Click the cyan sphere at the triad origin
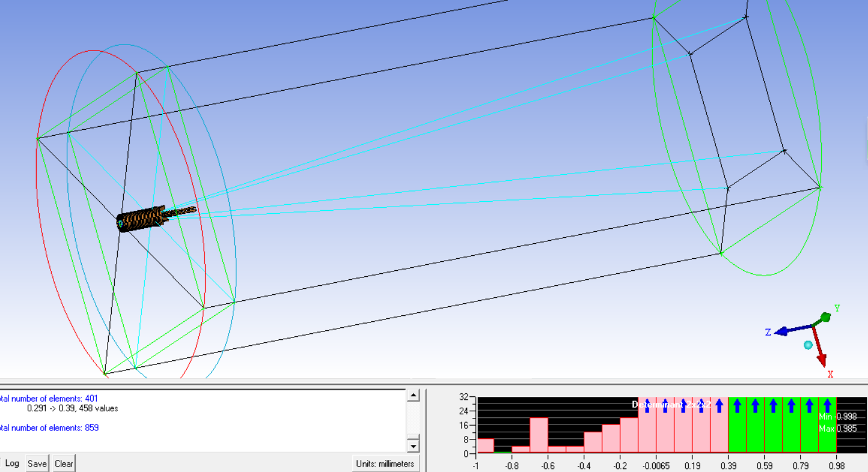Viewport: 868px width, 472px height. point(808,345)
